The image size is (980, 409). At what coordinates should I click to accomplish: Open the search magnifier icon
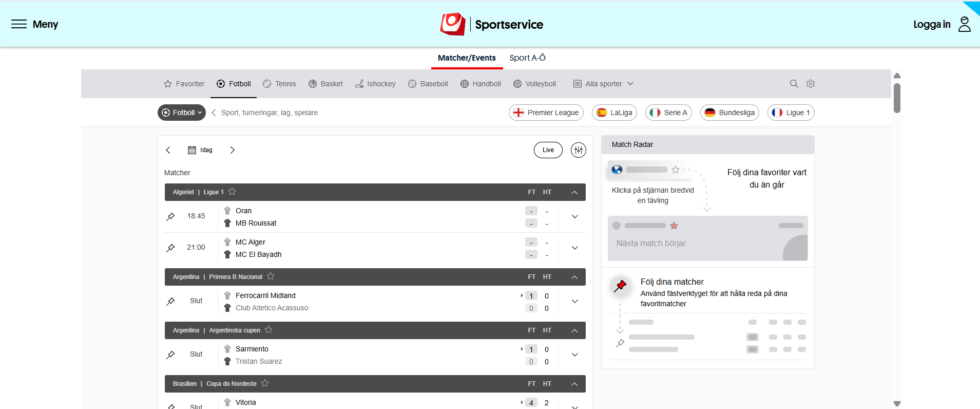coord(794,84)
